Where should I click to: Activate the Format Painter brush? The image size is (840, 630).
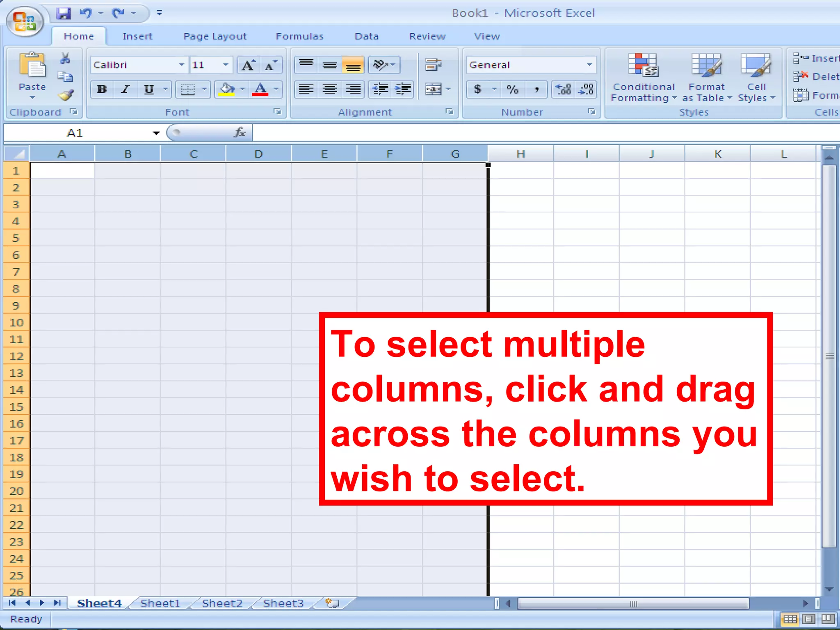click(x=66, y=96)
